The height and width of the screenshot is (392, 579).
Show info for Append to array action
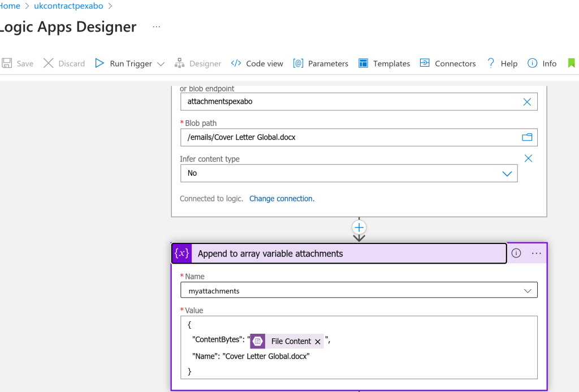pos(516,253)
